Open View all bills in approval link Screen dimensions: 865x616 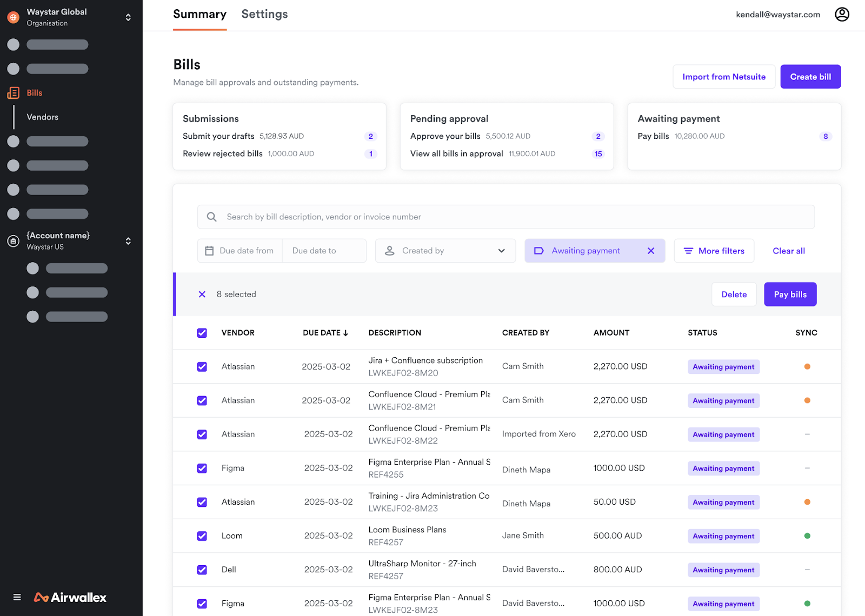click(x=457, y=153)
